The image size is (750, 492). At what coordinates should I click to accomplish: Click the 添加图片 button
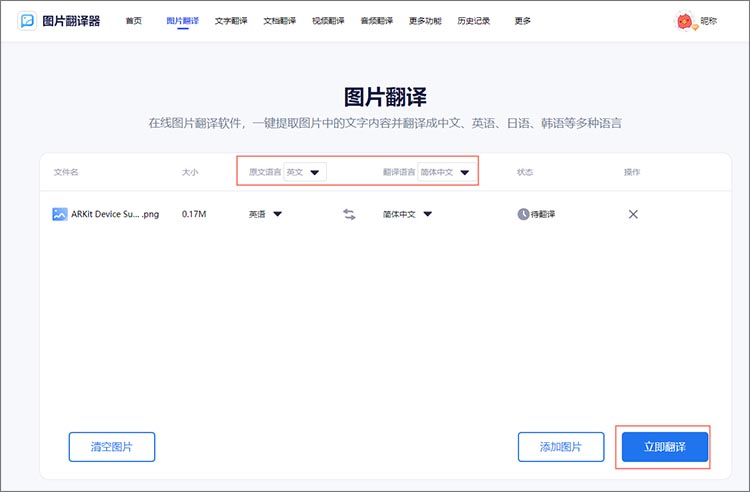pyautogui.click(x=561, y=447)
